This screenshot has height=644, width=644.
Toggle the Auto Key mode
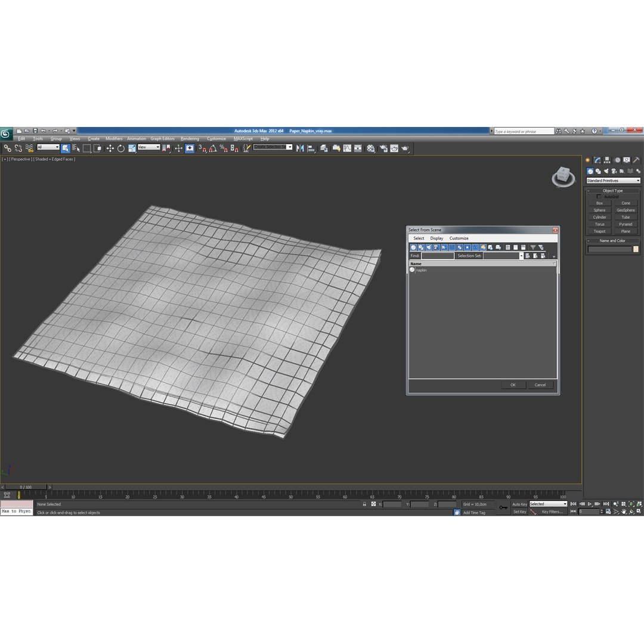(519, 504)
